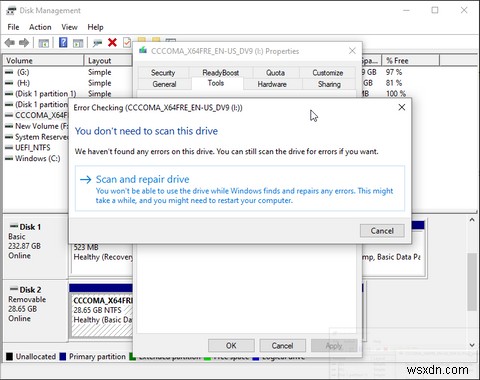This screenshot has height=380, width=480.
Task: Sort by the Volume column header
Action: coord(43,60)
